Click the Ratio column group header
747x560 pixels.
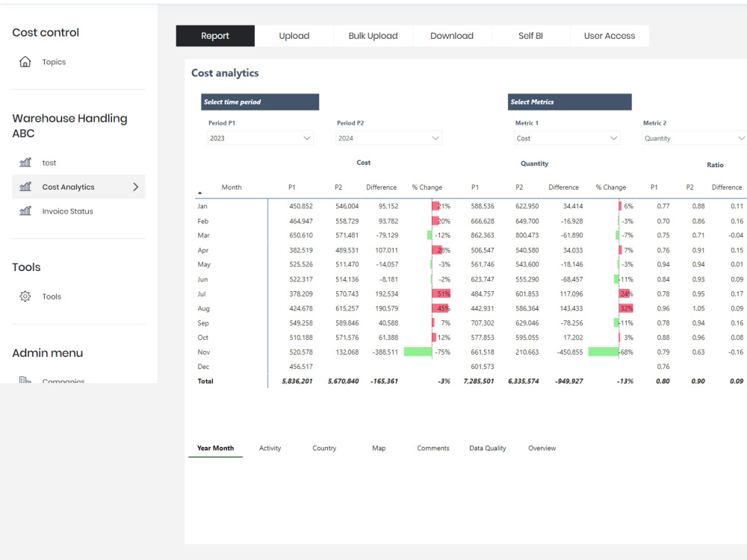point(715,165)
